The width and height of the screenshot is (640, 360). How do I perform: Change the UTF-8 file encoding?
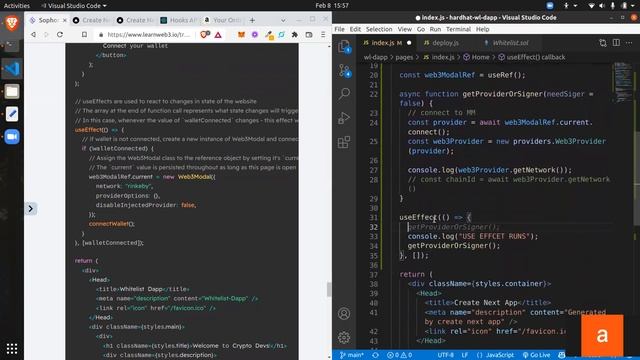446,355
